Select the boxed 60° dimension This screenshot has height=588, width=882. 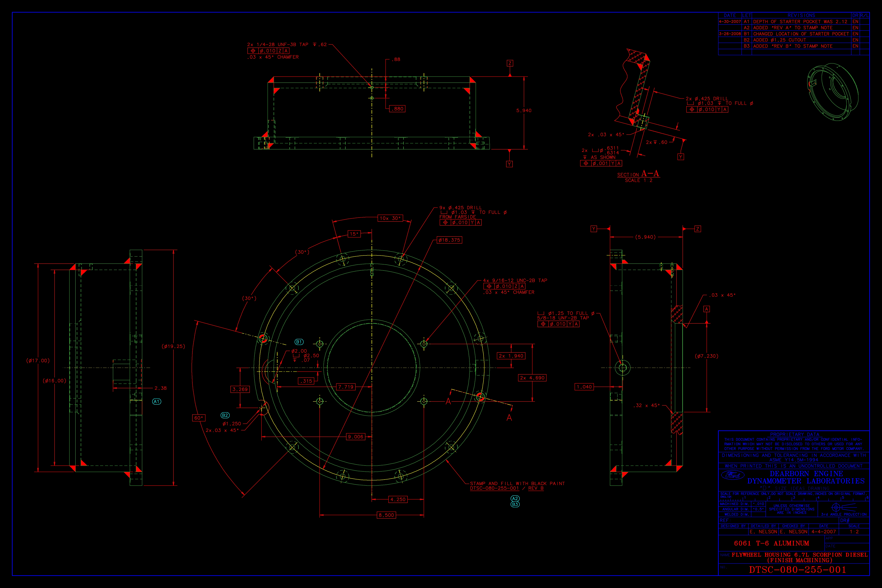click(x=198, y=418)
